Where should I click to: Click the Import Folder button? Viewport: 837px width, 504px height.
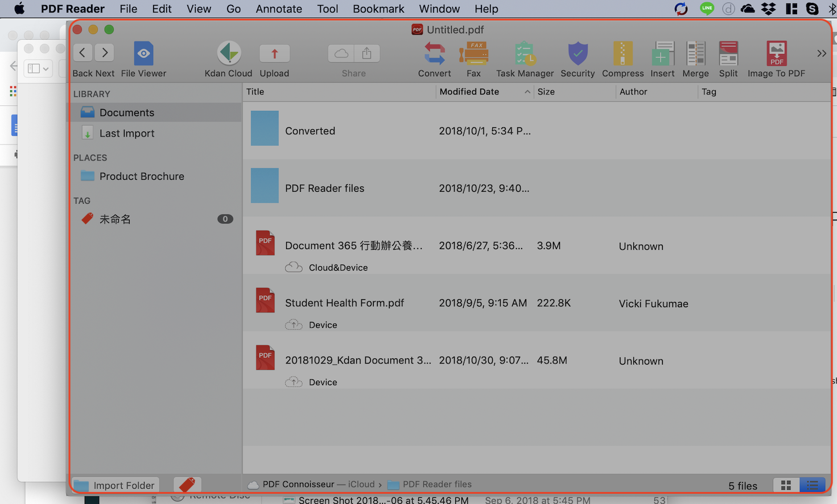tap(115, 485)
